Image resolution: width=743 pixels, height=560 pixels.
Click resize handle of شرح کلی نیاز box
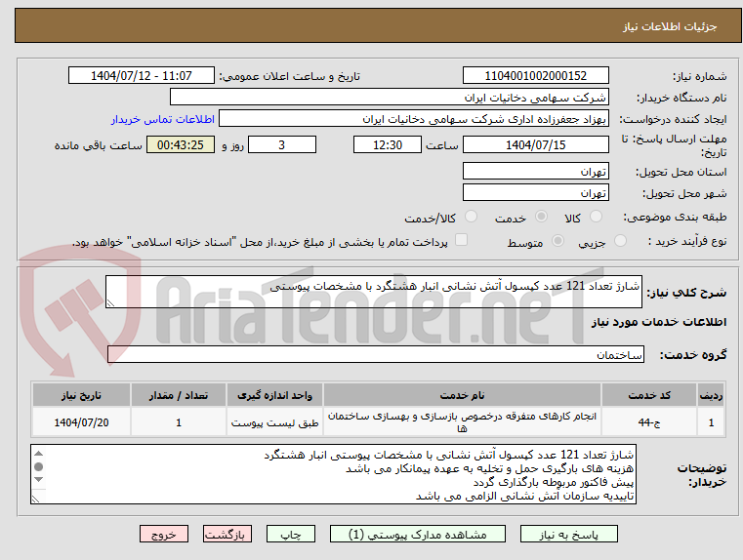point(111,303)
